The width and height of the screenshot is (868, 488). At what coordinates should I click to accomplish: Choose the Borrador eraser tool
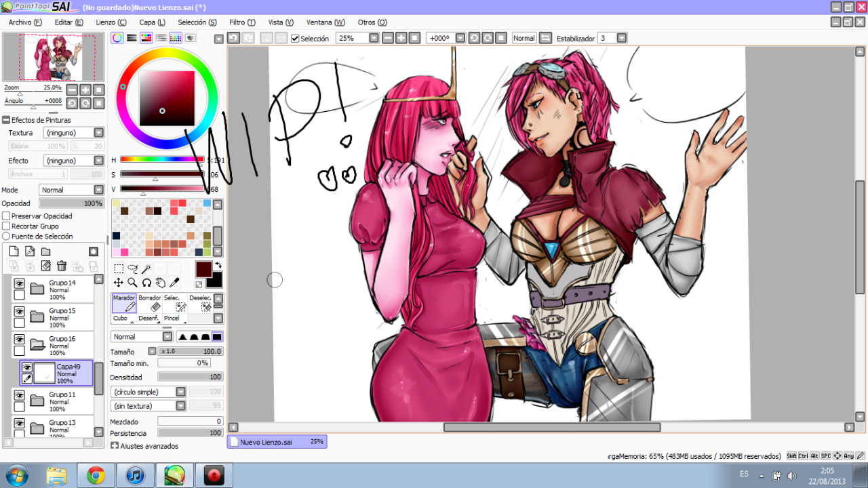pos(149,303)
